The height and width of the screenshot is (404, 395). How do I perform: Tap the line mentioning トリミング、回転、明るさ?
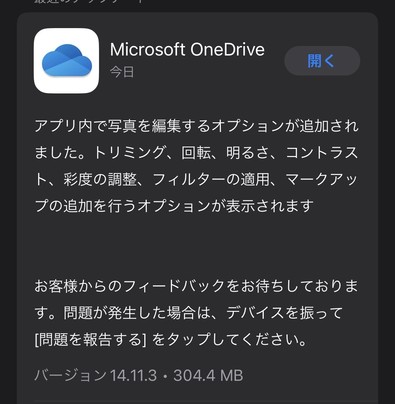[x=197, y=153]
